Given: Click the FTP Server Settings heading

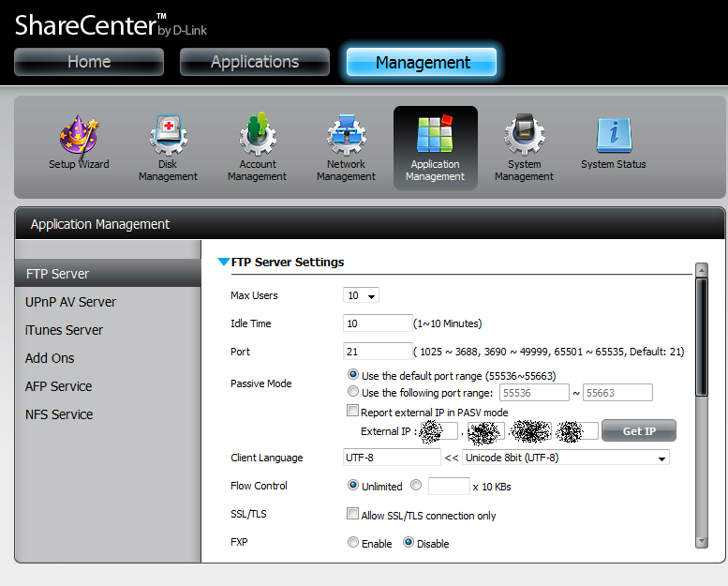Looking at the screenshot, I should tap(288, 263).
